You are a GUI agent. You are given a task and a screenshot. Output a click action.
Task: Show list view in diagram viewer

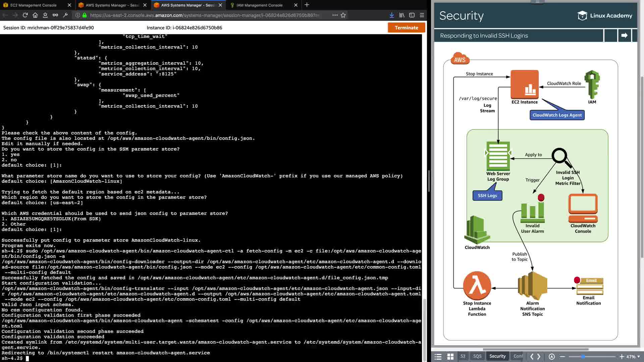pos(438,357)
